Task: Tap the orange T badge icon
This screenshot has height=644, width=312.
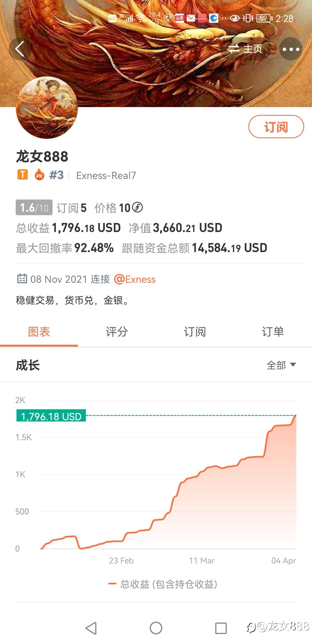Action: tap(22, 175)
